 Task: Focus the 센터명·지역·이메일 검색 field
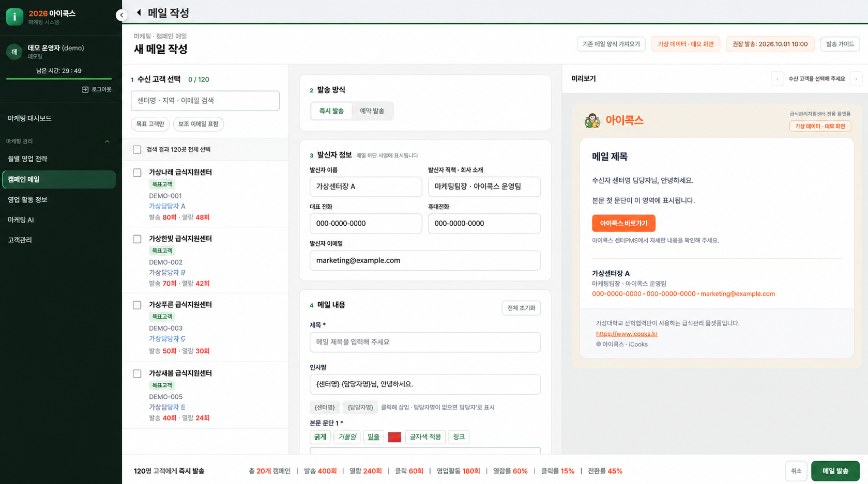[205, 101]
